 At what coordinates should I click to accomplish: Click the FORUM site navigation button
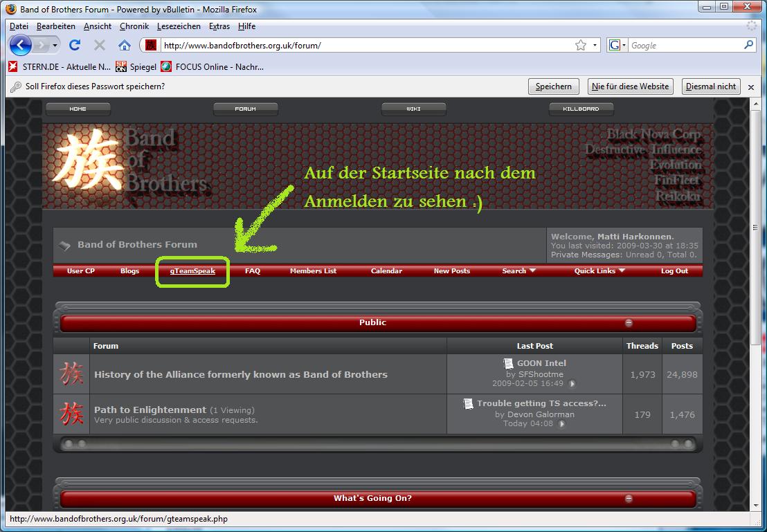pyautogui.click(x=246, y=109)
